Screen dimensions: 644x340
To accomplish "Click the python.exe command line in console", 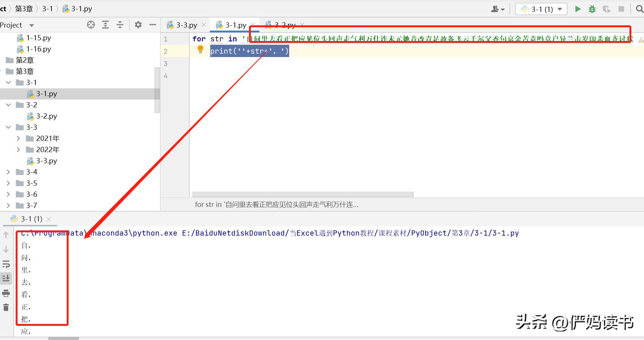I will point(270,233).
